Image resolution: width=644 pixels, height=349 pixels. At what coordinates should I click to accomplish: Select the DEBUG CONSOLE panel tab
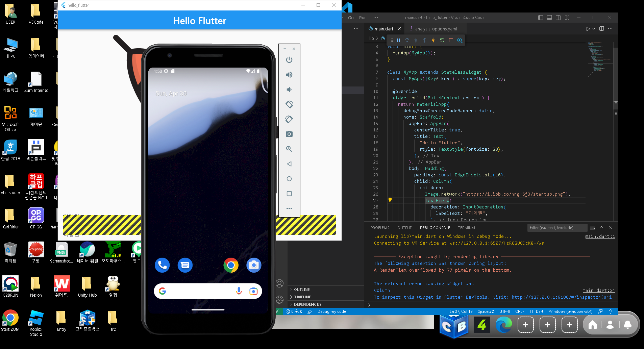click(435, 228)
